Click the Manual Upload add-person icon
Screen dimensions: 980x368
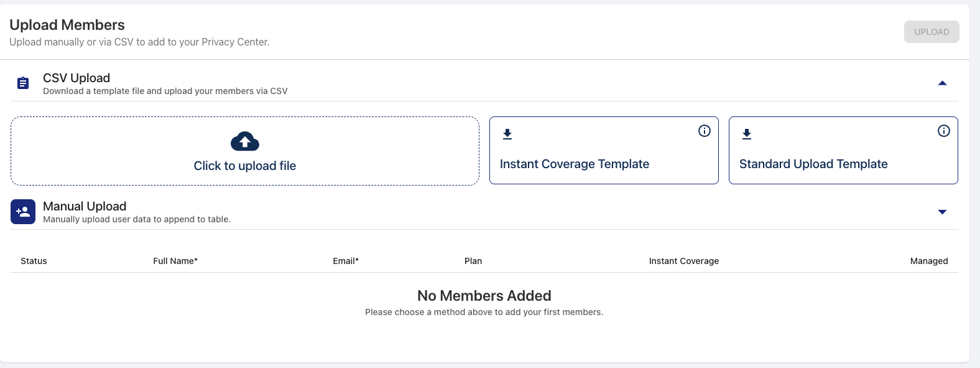click(23, 212)
